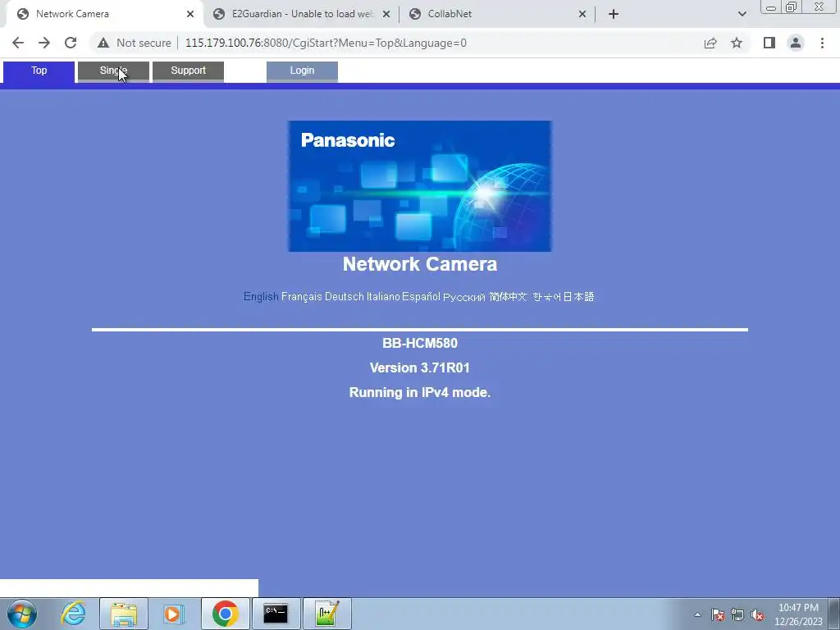Screen dimensions: 840x630
Task: Click the Login button
Action: [302, 71]
